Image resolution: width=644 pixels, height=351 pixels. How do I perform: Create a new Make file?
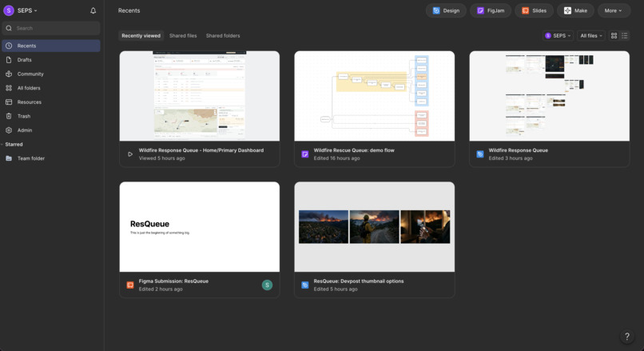(x=575, y=10)
